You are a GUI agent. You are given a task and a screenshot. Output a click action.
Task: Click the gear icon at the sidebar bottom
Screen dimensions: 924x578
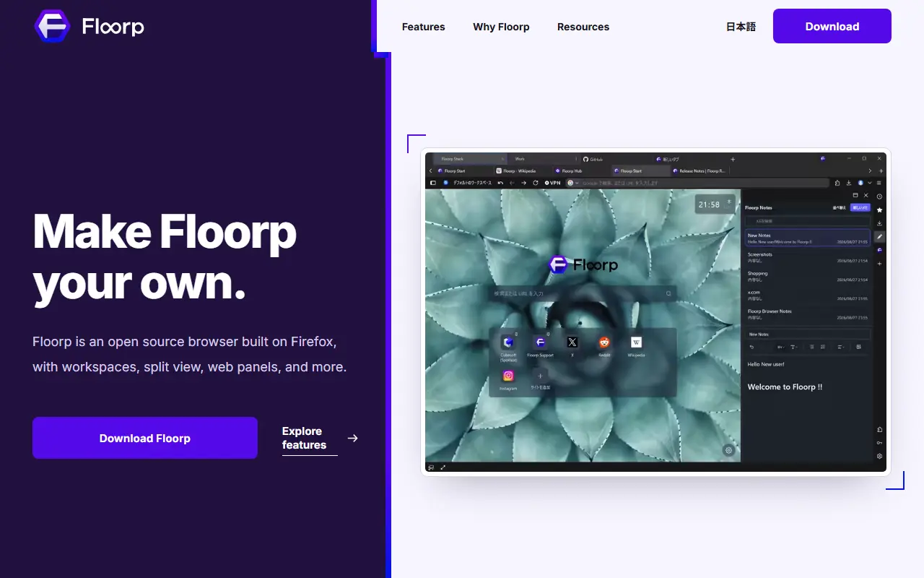(879, 456)
